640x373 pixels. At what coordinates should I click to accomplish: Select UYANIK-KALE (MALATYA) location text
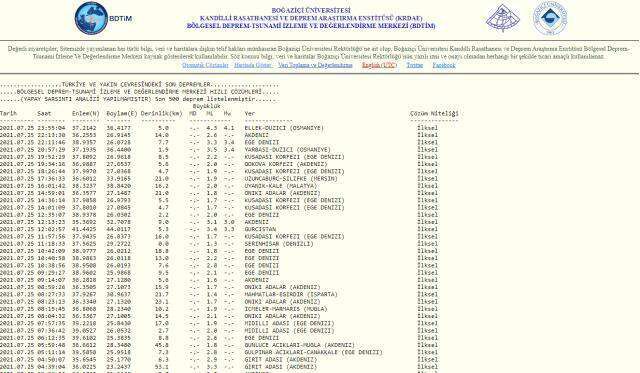click(280, 186)
